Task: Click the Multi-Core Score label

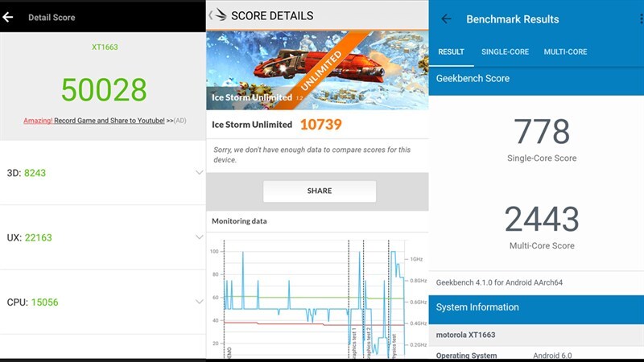Action: point(542,245)
